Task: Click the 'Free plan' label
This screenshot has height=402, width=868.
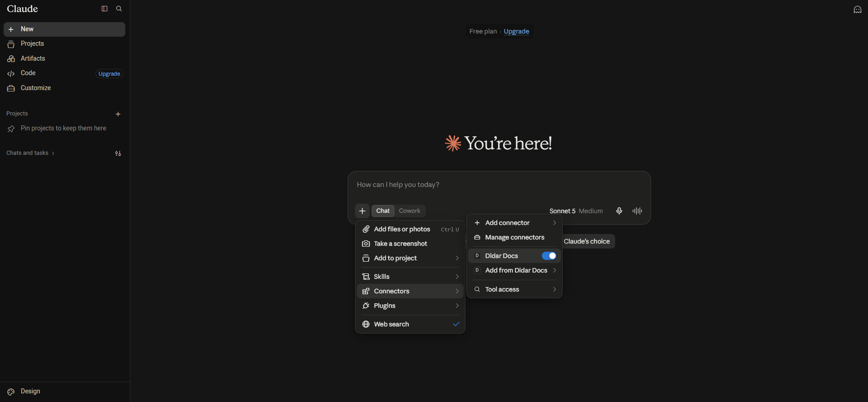Action: click(483, 31)
